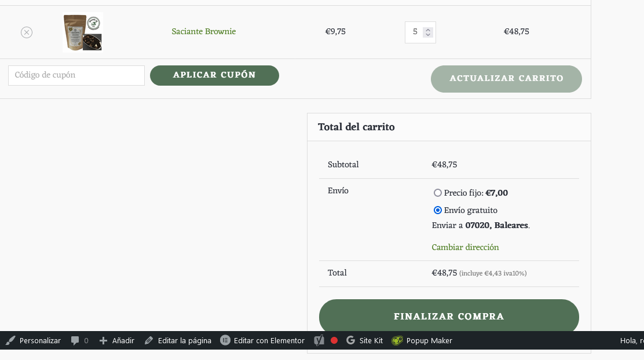The width and height of the screenshot is (644, 360).
Task: Select the Envío gratuito shipping option
Action: pyautogui.click(x=438, y=210)
